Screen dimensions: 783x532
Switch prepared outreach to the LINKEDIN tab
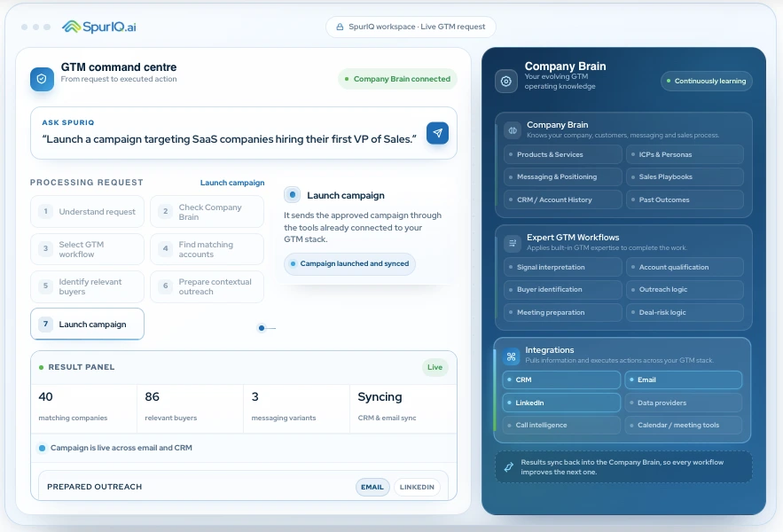(x=417, y=487)
